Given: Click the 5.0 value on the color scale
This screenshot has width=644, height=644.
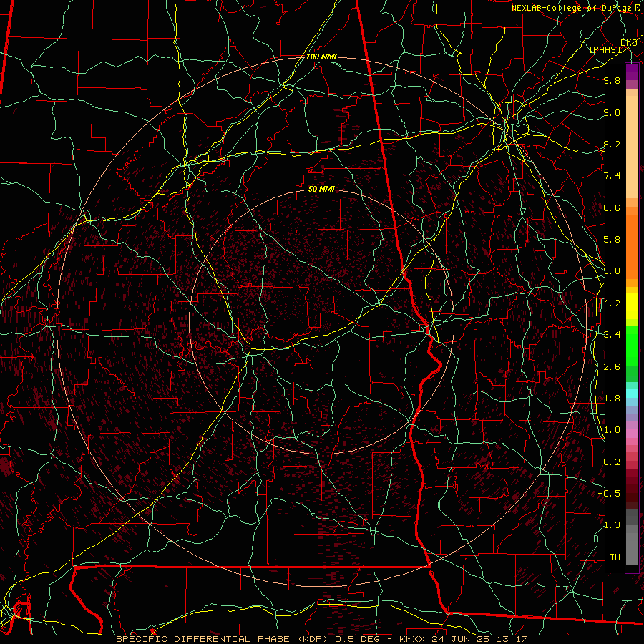Looking at the screenshot, I should click(612, 271).
